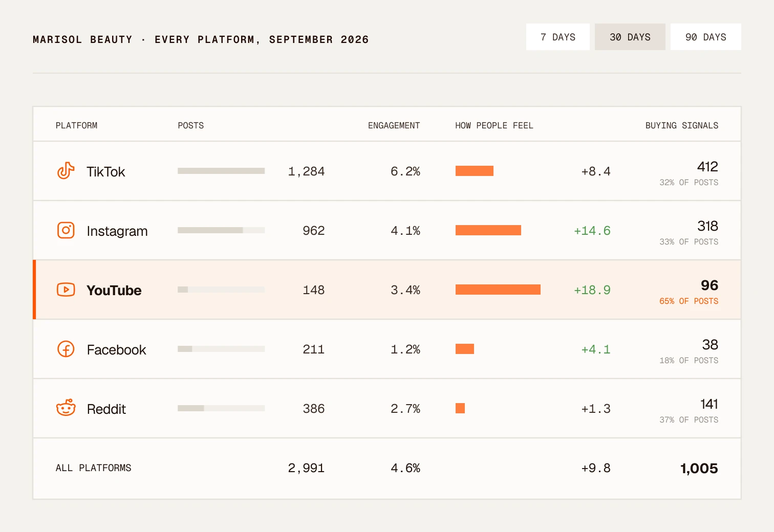
Task: Click the Facebook logo icon
Action: tap(66, 349)
